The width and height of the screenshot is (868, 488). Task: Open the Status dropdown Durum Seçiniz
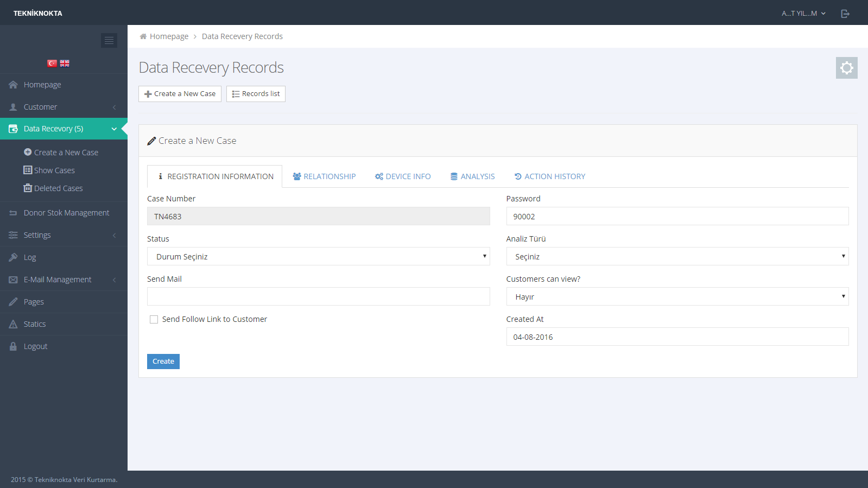[x=318, y=256]
